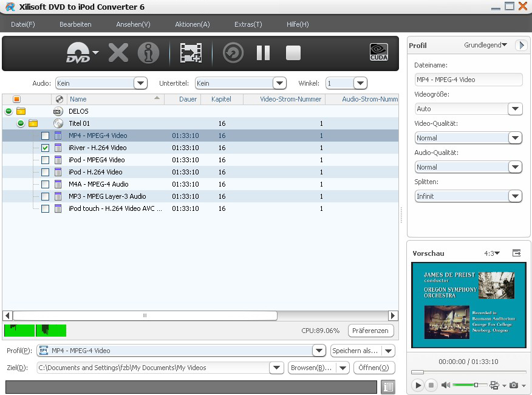Click the Titel 01 disc icon
The width and height of the screenshot is (532, 395).
[x=58, y=123]
